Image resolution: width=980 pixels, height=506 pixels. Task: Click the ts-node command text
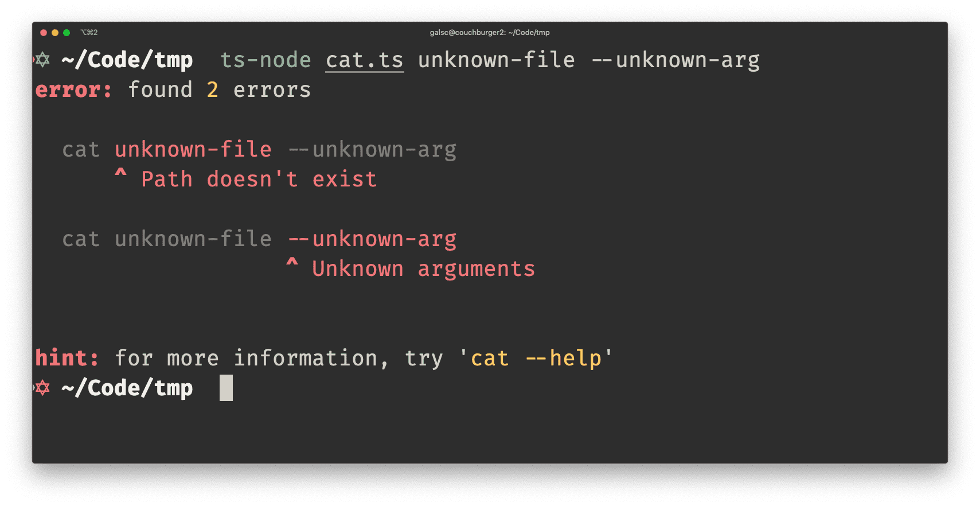click(x=266, y=60)
